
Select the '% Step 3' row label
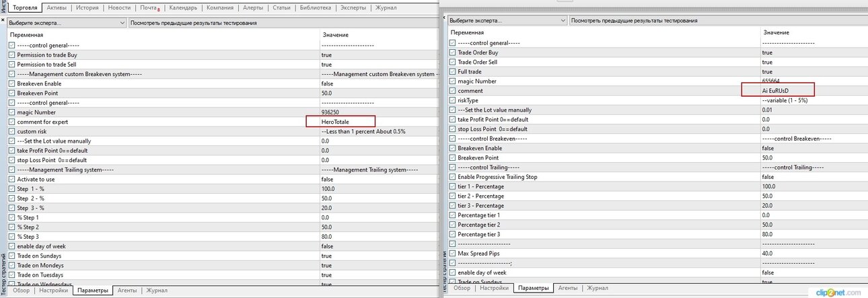click(28, 237)
